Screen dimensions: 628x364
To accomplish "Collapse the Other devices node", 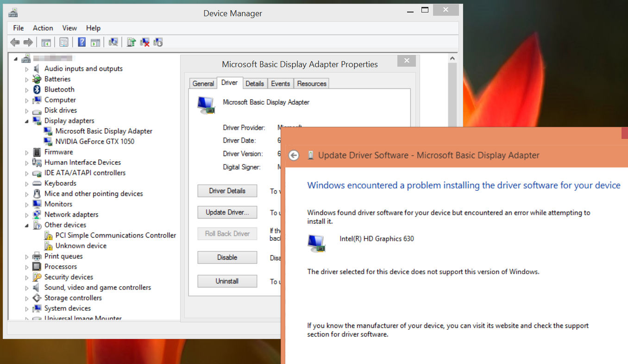I will 27,226.
